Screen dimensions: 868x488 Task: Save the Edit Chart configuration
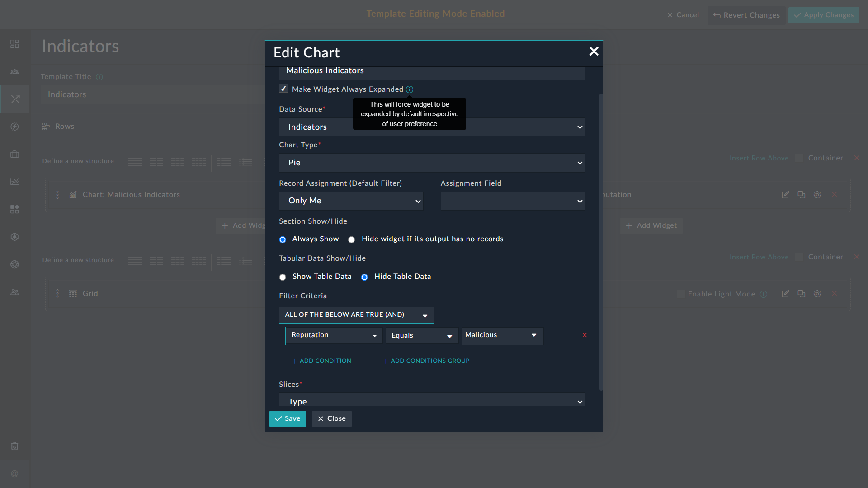[x=287, y=418]
